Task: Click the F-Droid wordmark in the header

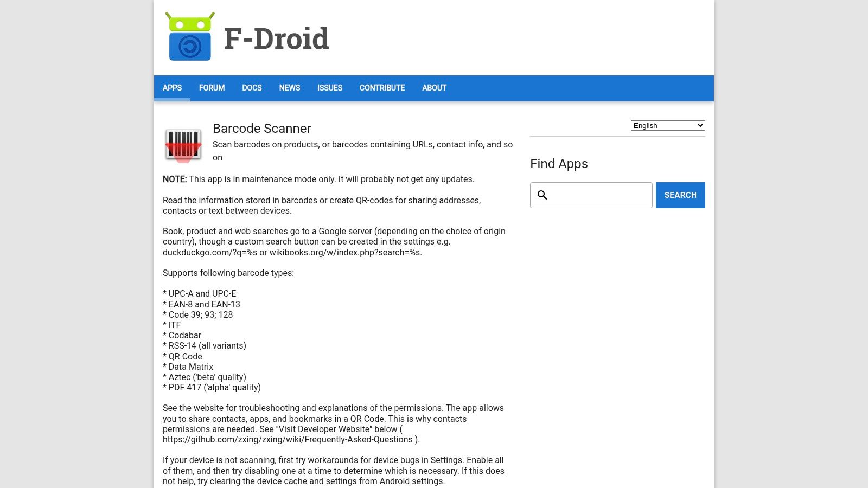Action: pyautogui.click(x=277, y=38)
